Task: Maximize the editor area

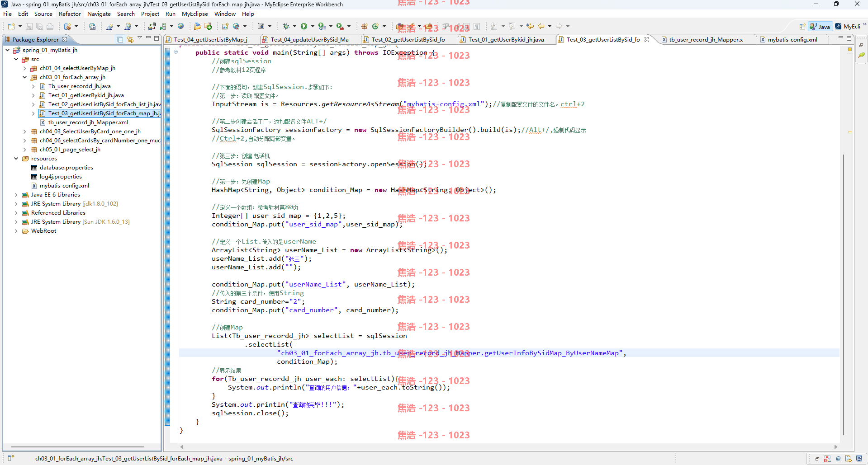Action: pyautogui.click(x=849, y=38)
